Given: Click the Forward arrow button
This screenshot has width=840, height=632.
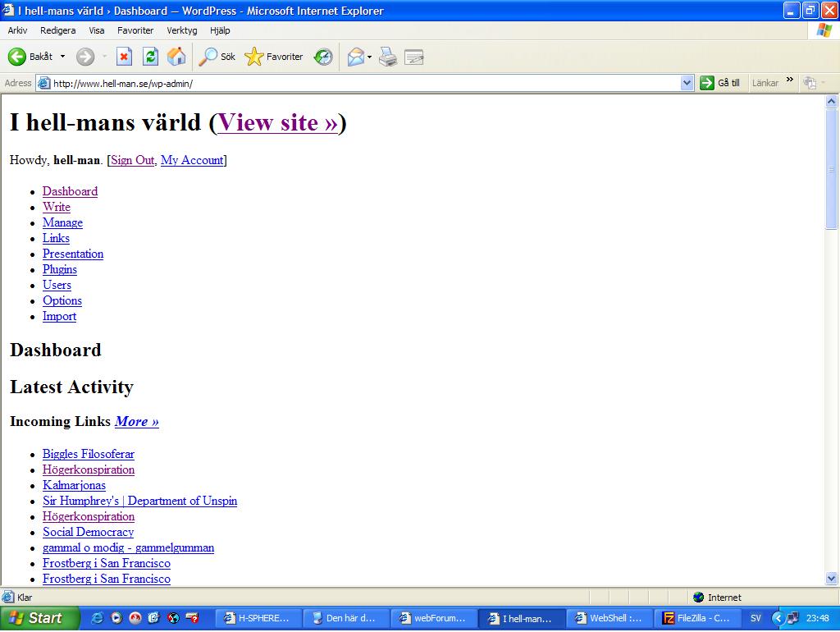Looking at the screenshot, I should (x=85, y=57).
